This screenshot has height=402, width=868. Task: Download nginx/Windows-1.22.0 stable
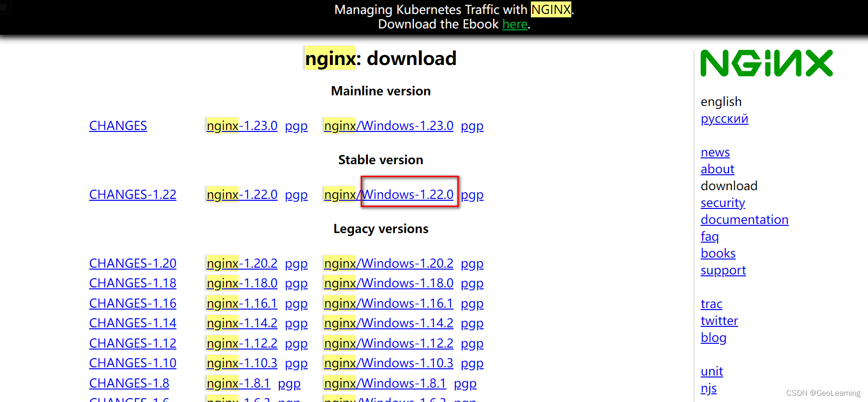pos(389,195)
